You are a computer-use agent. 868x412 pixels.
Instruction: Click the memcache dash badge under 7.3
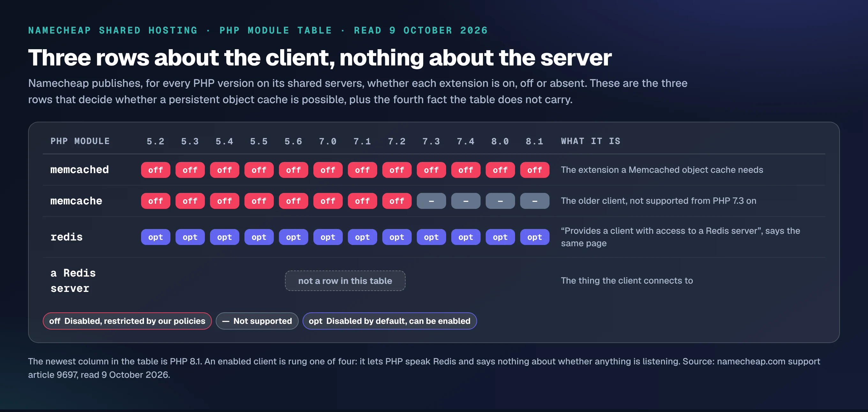pyautogui.click(x=431, y=201)
